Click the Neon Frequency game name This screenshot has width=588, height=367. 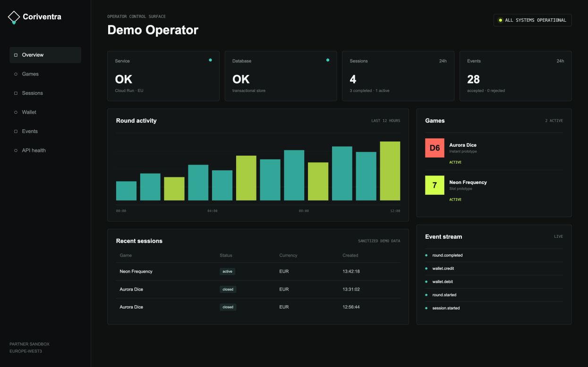tap(468, 182)
